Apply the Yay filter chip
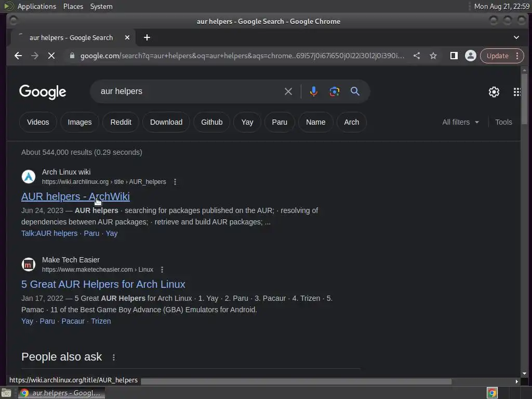This screenshot has width=532, height=399. (247, 122)
